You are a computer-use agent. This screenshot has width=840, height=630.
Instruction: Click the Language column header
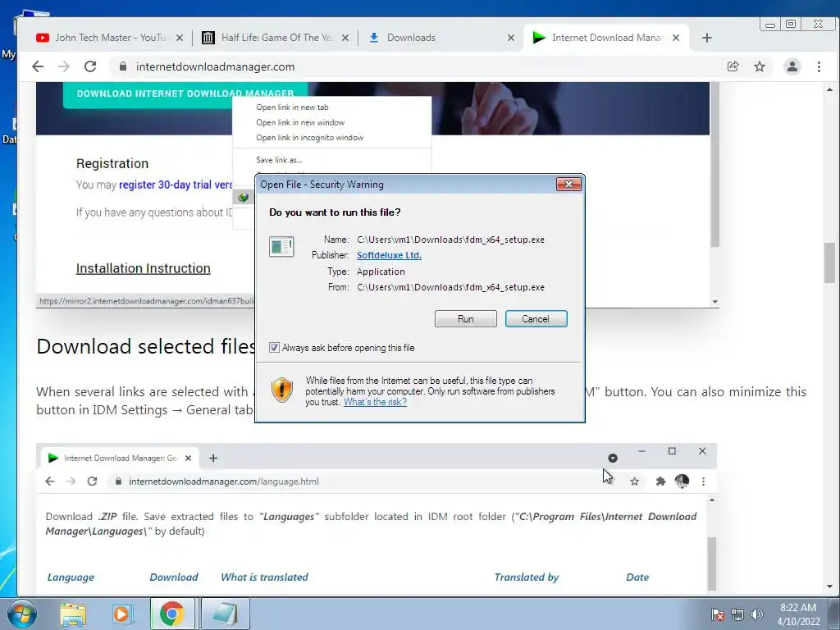click(71, 577)
